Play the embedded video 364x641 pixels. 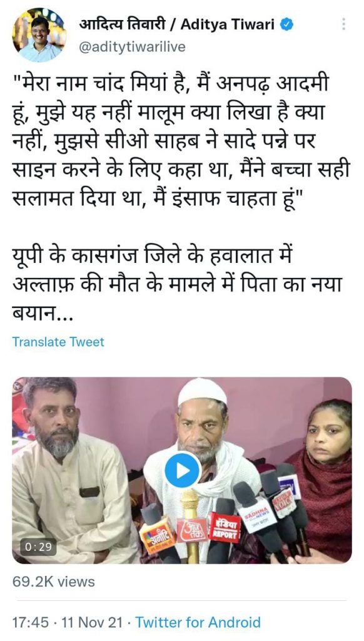(x=183, y=471)
